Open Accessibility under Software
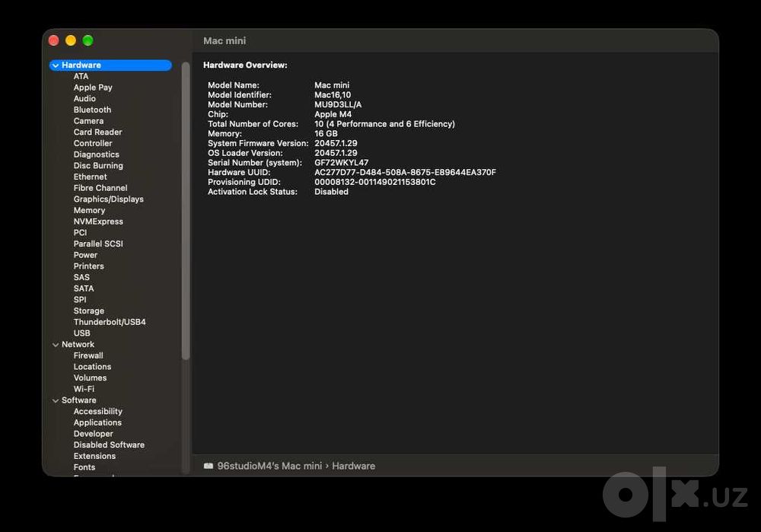761x532 pixels. click(98, 411)
